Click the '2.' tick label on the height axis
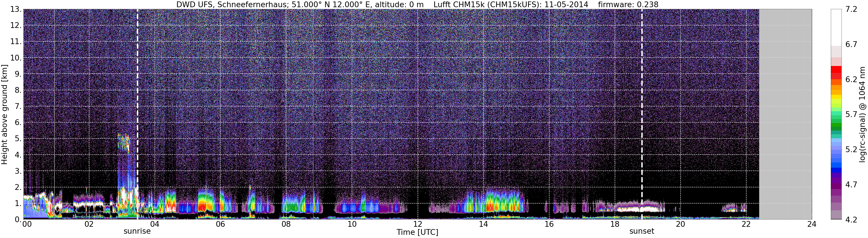868x238 pixels. click(x=18, y=188)
